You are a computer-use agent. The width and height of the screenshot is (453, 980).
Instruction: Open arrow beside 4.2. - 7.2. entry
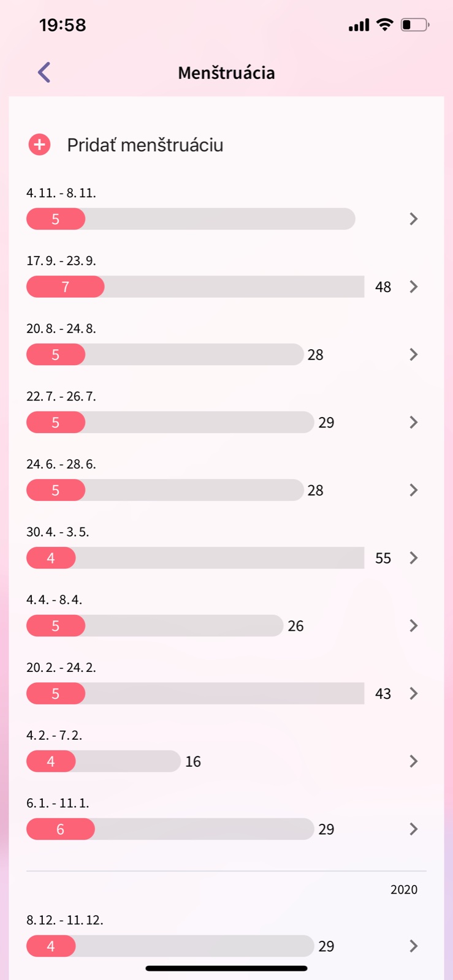pyautogui.click(x=414, y=761)
